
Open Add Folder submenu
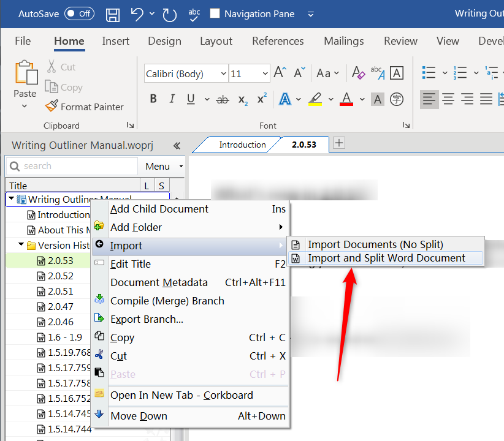191,227
